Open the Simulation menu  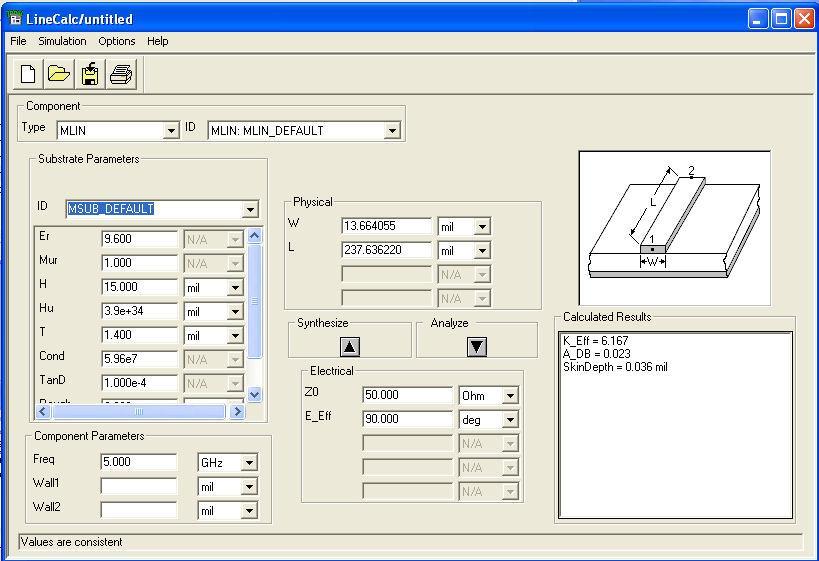(x=62, y=41)
